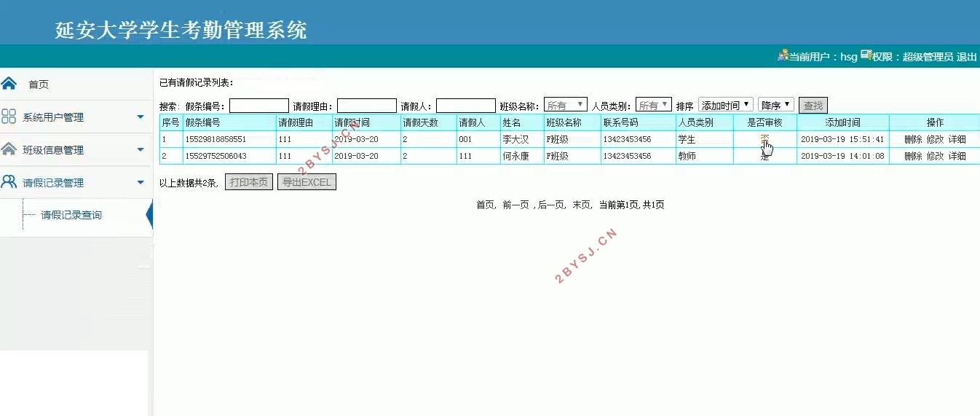
Task: Toggle 是否审核 status for 何永康
Action: pyautogui.click(x=764, y=156)
